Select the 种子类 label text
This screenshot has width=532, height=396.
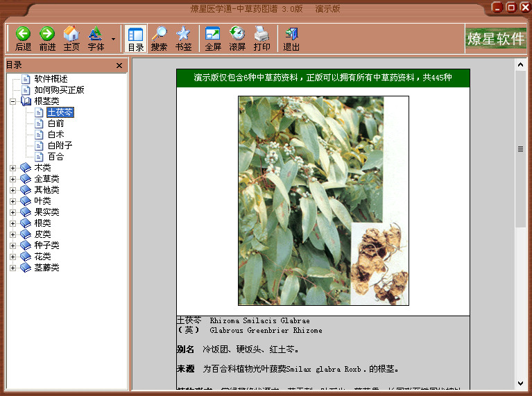click(47, 246)
